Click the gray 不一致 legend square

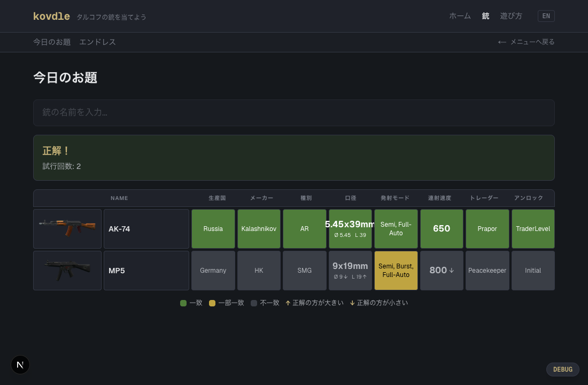point(254,303)
